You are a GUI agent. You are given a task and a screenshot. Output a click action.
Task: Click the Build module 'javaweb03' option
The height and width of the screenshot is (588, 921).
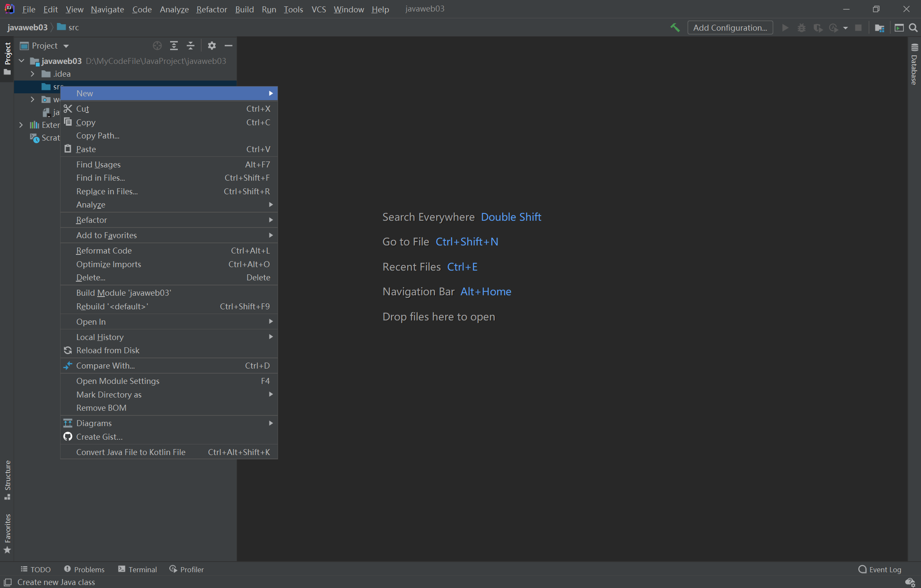[124, 292]
